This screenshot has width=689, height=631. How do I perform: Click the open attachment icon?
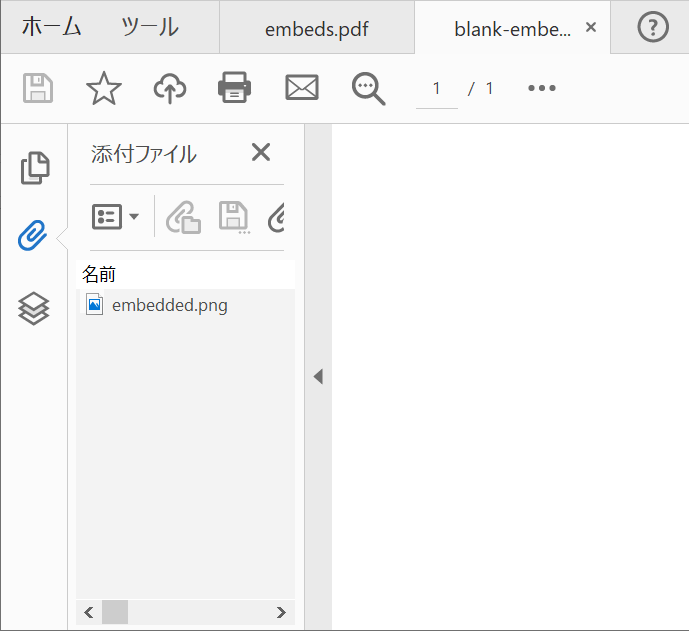[x=183, y=217]
